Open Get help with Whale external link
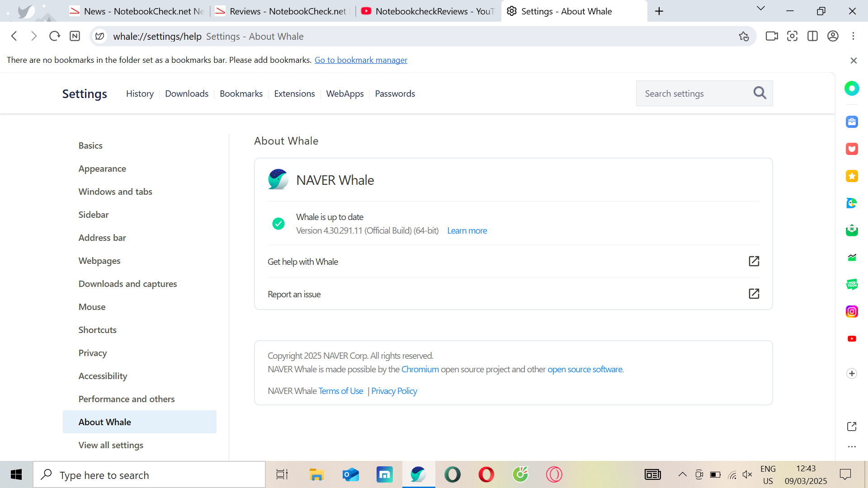The image size is (868, 488). tap(754, 261)
